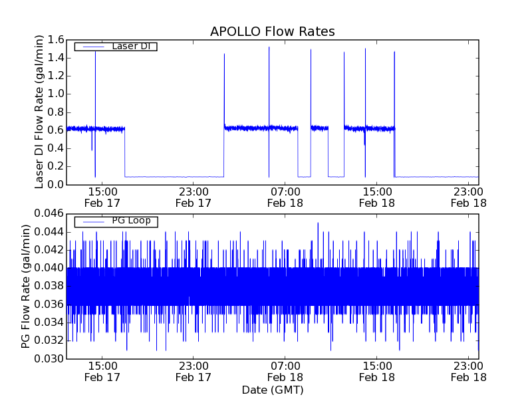
Task: Select the 'Laser DI' legend label
Action: pyautogui.click(x=130, y=47)
